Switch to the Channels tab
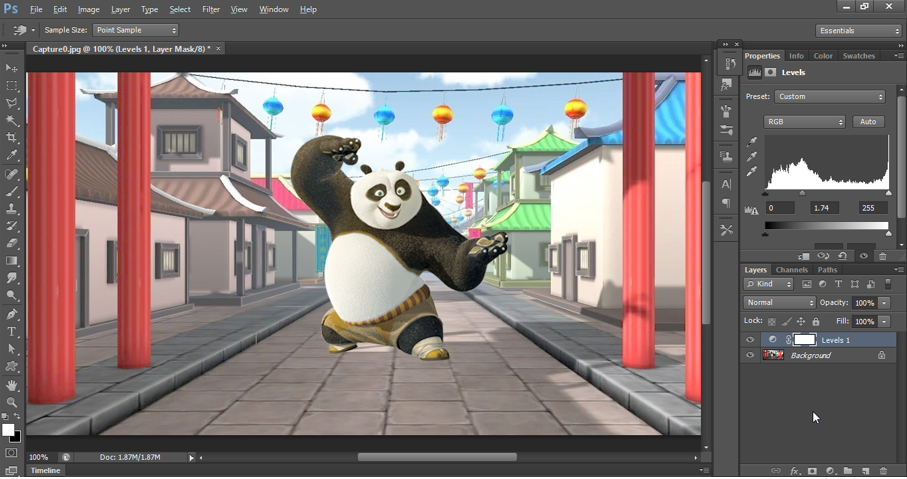The image size is (907, 479). coord(791,270)
